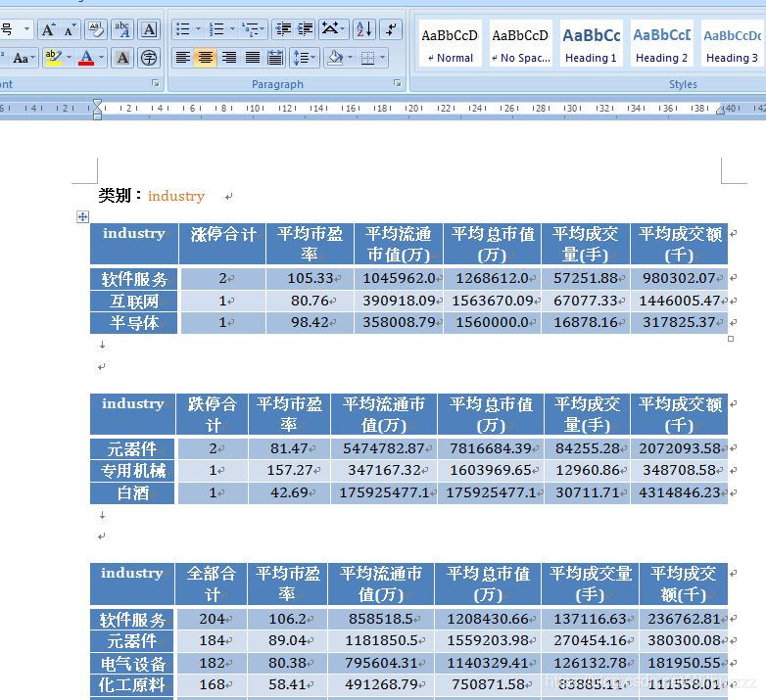Click the Grow Font icon
This screenshot has height=700, width=766.
point(48,29)
